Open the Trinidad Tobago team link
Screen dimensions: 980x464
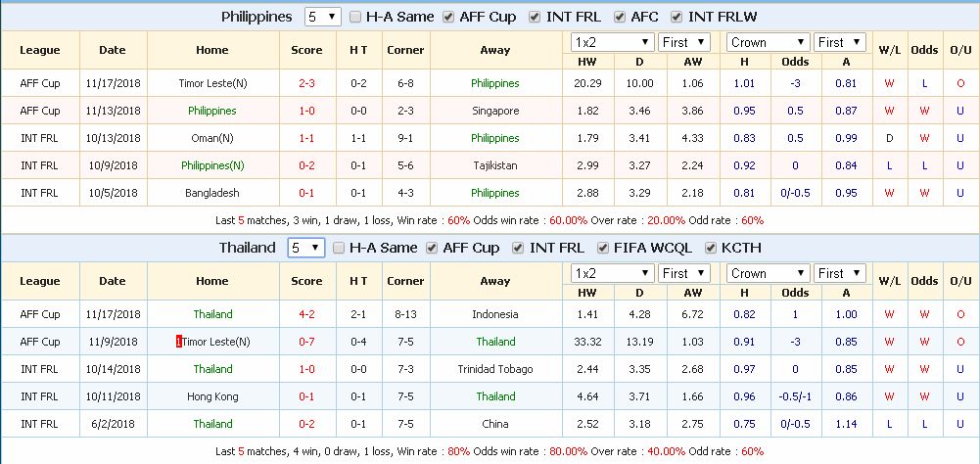tap(494, 369)
